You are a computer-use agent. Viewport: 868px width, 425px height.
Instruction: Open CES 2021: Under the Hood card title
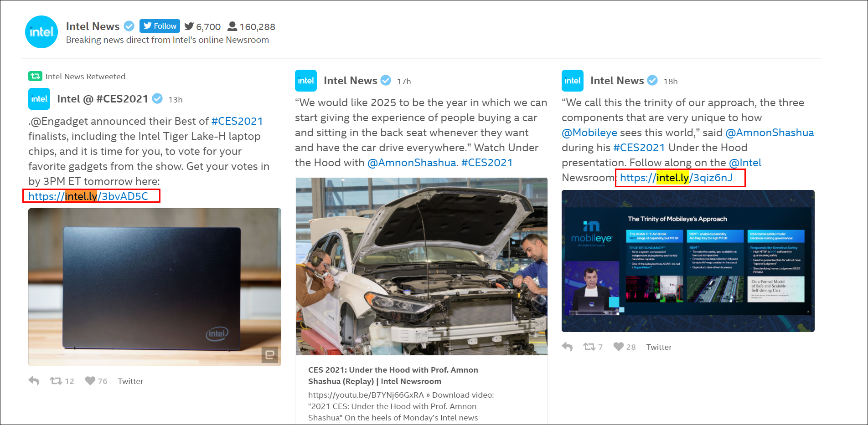(393, 375)
